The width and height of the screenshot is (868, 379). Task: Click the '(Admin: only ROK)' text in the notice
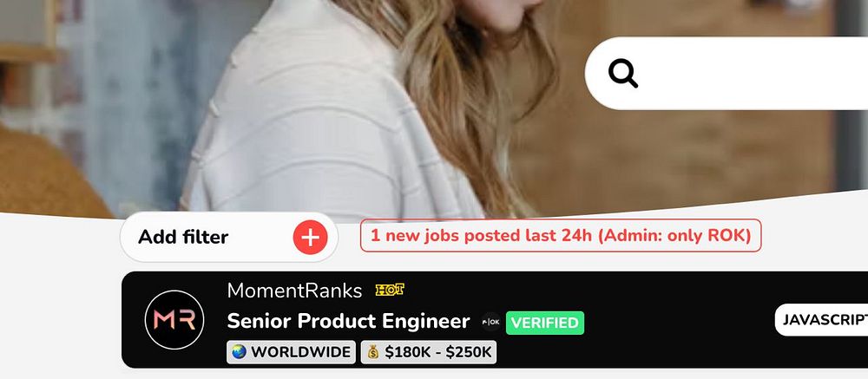[x=674, y=236]
